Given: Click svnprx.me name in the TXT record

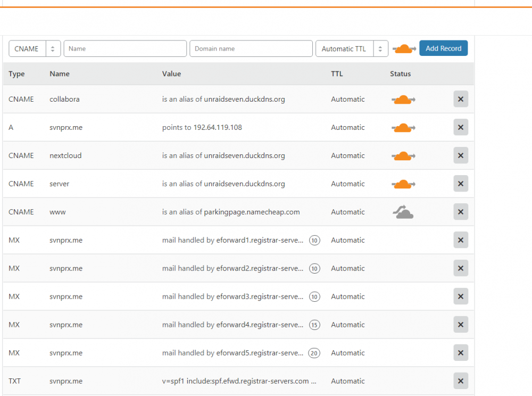Looking at the screenshot, I should tap(66, 381).
